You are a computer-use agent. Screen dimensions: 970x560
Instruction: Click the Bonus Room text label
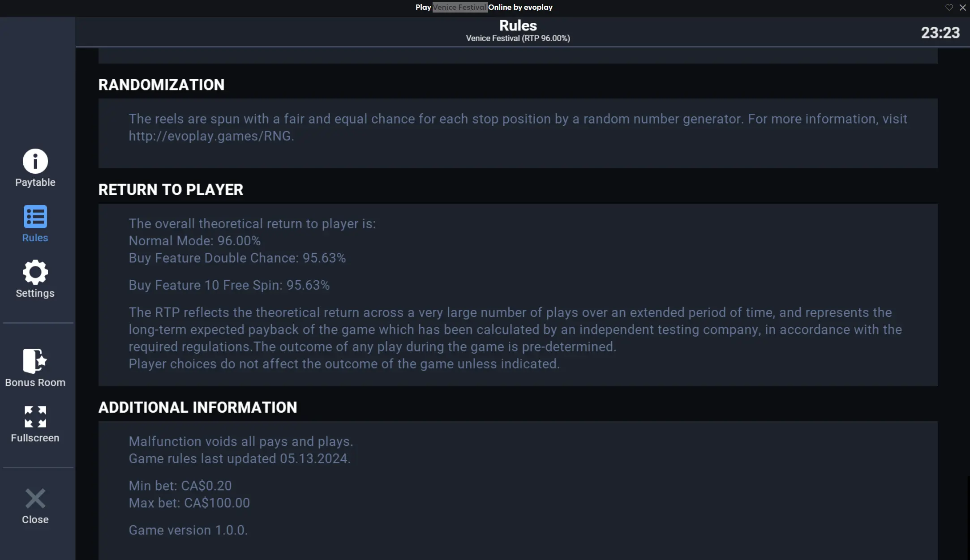coord(35,383)
